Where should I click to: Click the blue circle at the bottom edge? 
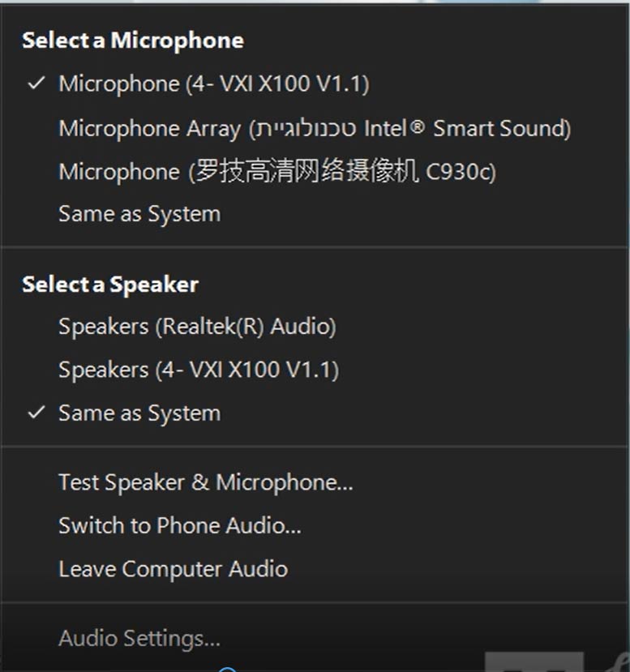click(228, 670)
